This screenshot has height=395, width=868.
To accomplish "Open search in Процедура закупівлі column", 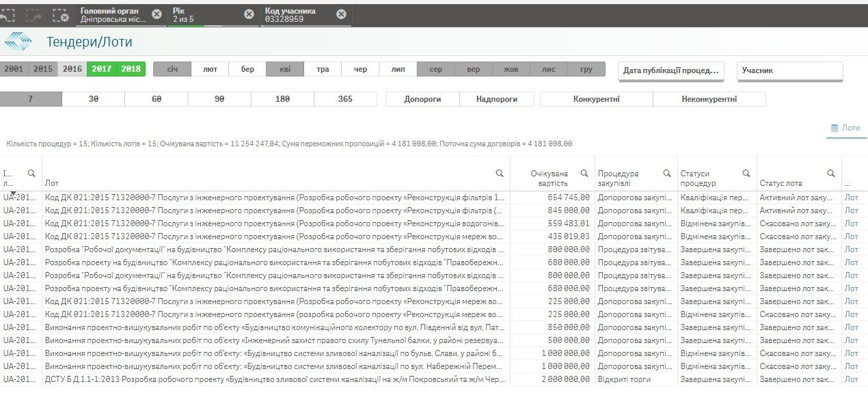I will coord(666,173).
